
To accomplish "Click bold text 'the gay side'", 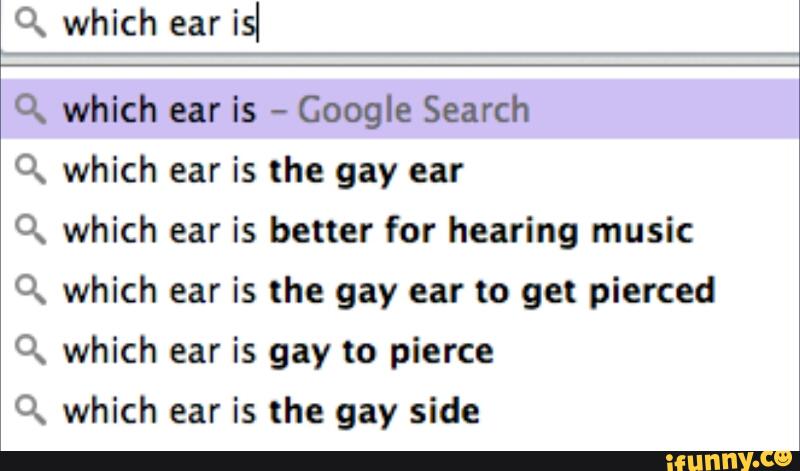I will (373, 411).
